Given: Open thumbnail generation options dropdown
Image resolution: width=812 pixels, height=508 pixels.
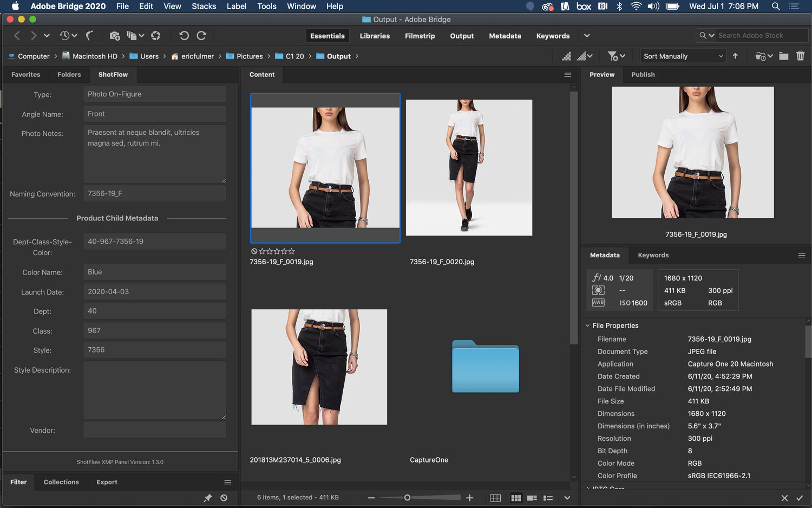Looking at the screenshot, I should coord(585,56).
